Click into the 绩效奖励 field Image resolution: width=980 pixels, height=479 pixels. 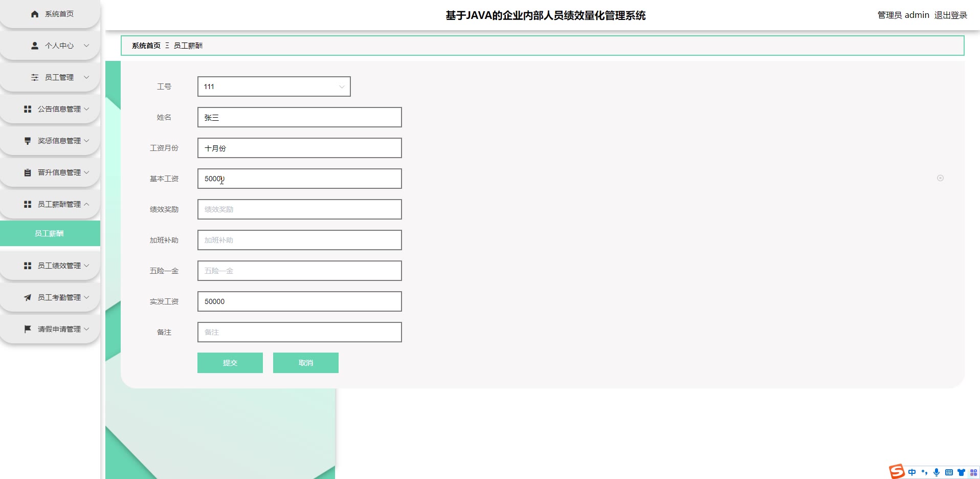[300, 209]
